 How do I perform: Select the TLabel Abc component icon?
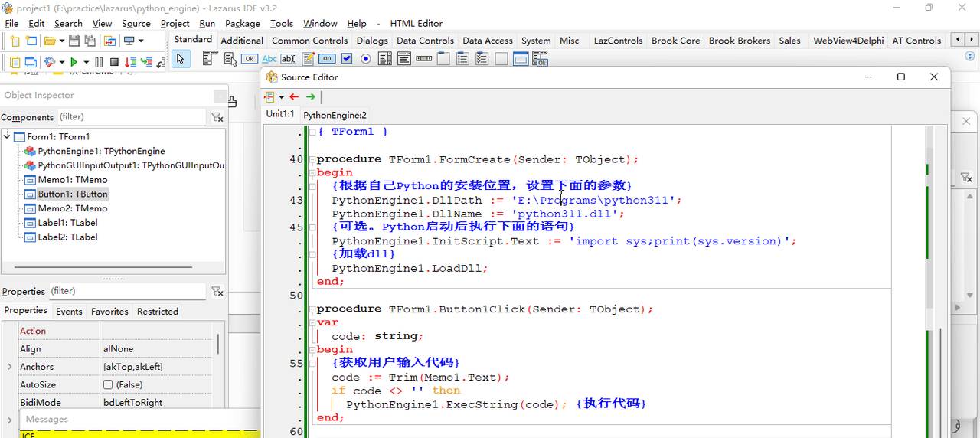(x=269, y=59)
